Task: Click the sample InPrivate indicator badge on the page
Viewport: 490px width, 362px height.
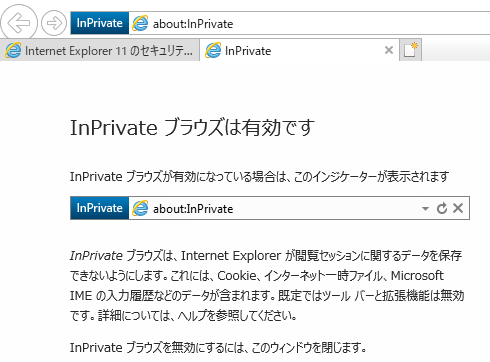Action: (100, 208)
